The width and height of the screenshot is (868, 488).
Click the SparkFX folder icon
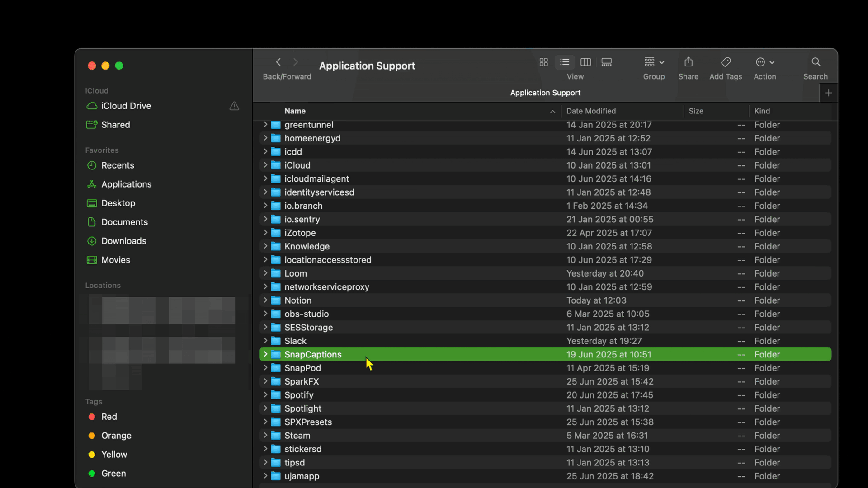(276, 382)
